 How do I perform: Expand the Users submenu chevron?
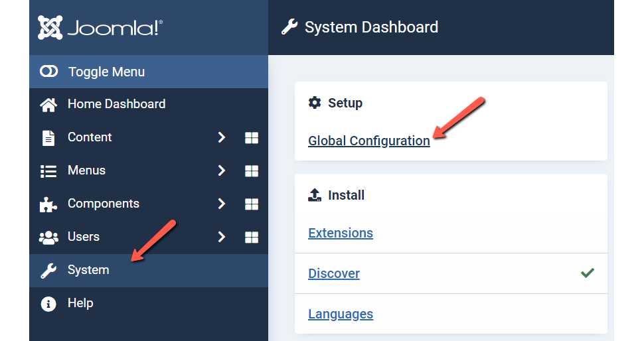click(221, 238)
